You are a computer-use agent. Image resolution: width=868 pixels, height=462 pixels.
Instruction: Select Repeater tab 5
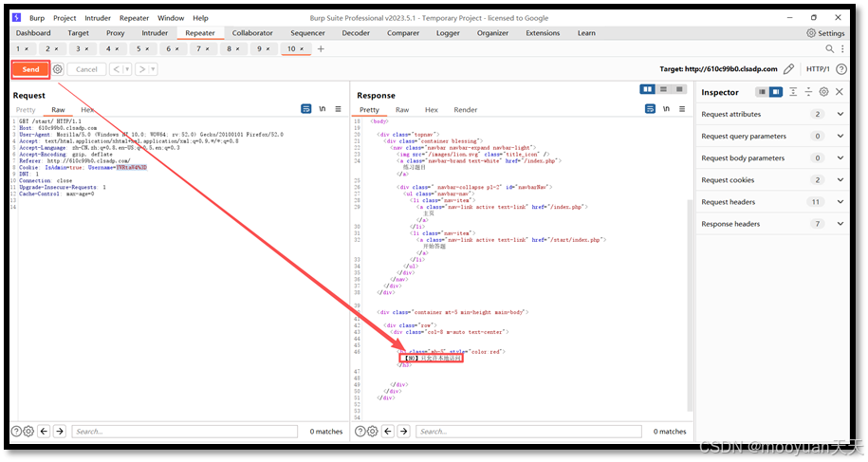(x=143, y=48)
